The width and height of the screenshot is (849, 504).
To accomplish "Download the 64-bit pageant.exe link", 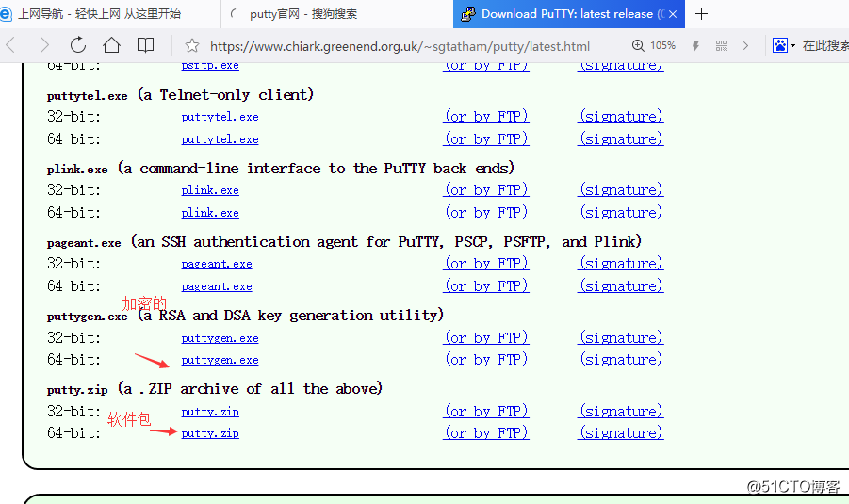I will [x=217, y=287].
